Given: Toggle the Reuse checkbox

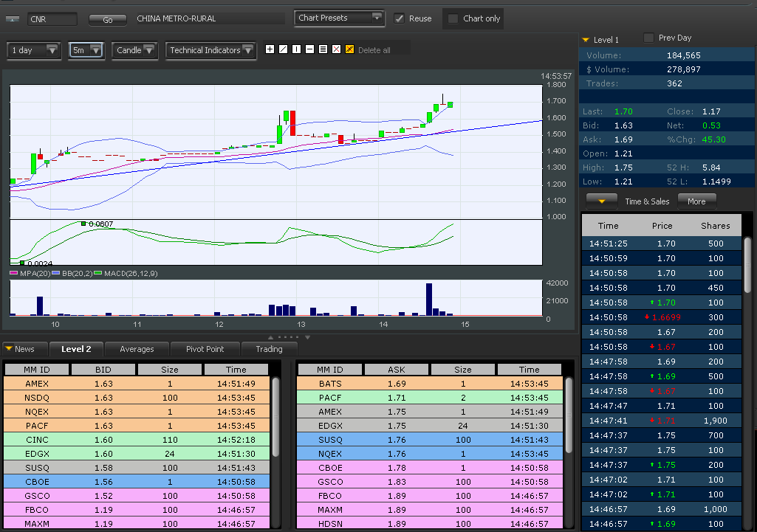Looking at the screenshot, I should pos(400,18).
